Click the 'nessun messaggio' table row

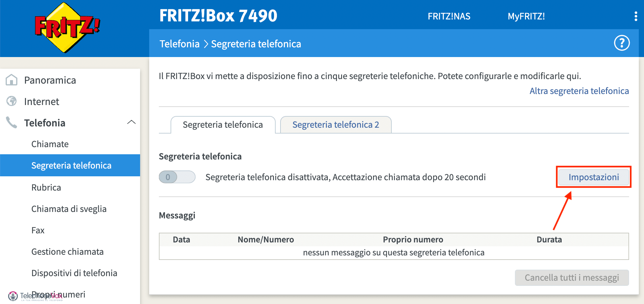pyautogui.click(x=394, y=252)
